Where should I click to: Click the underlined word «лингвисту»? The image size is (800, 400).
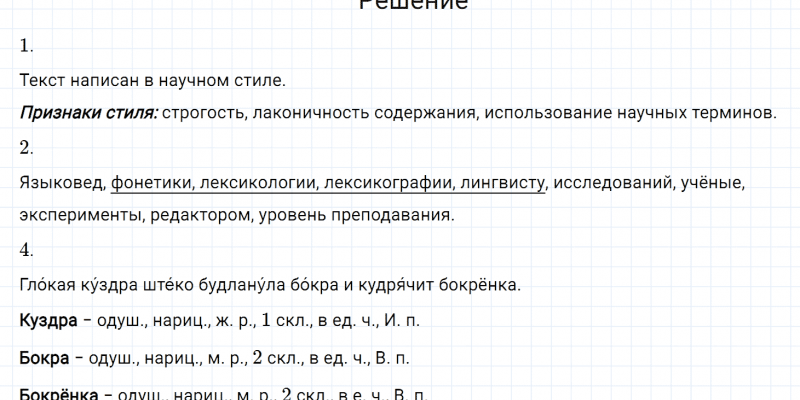504,182
